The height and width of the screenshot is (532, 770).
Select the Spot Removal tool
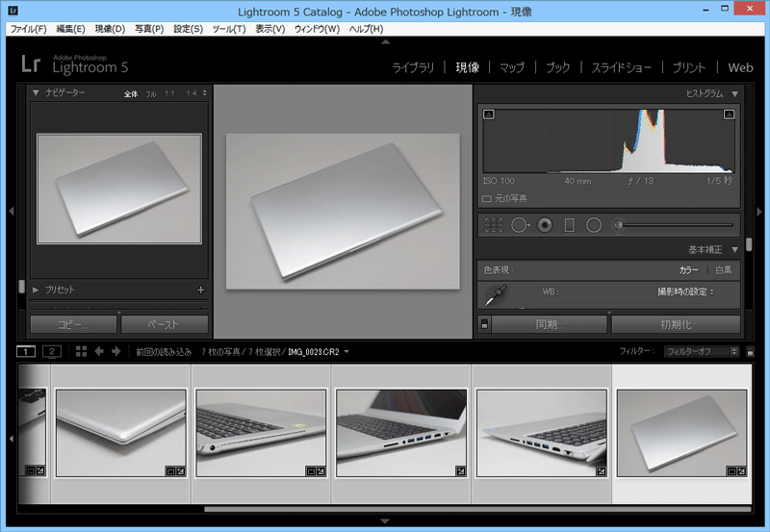520,225
